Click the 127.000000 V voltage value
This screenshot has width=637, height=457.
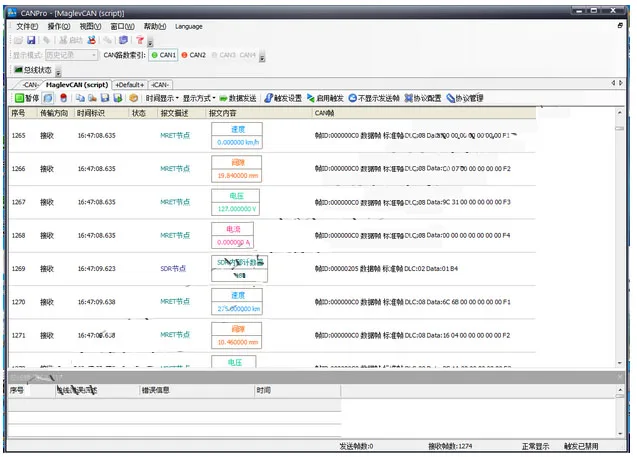click(236, 209)
